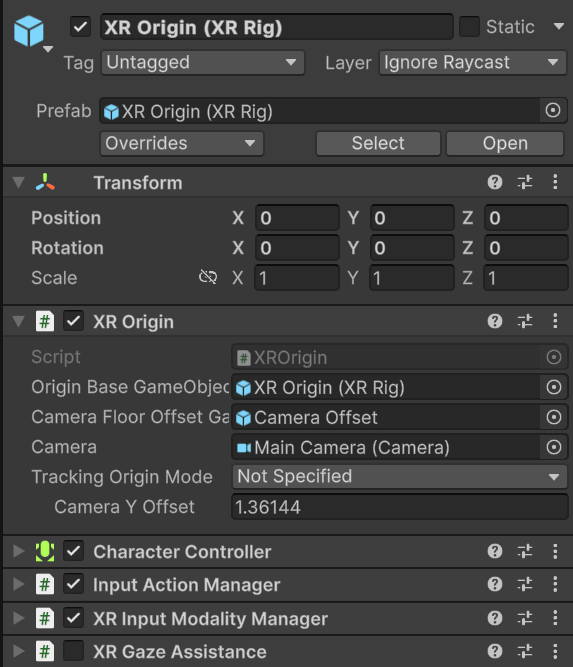Click the Camera Offset reference field
This screenshot has height=667, width=573.
[x=386, y=417]
